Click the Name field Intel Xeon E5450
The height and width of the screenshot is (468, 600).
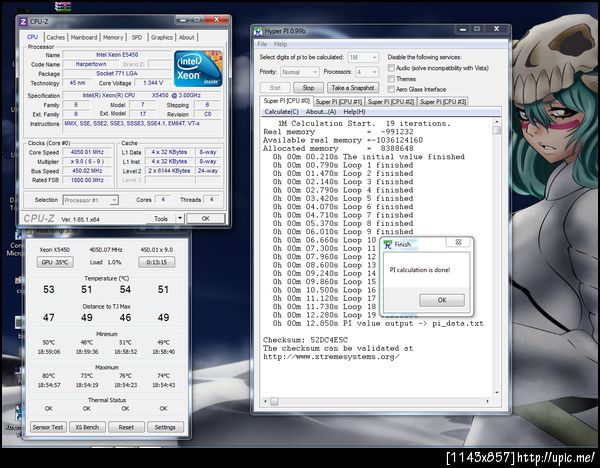pyautogui.click(x=117, y=55)
